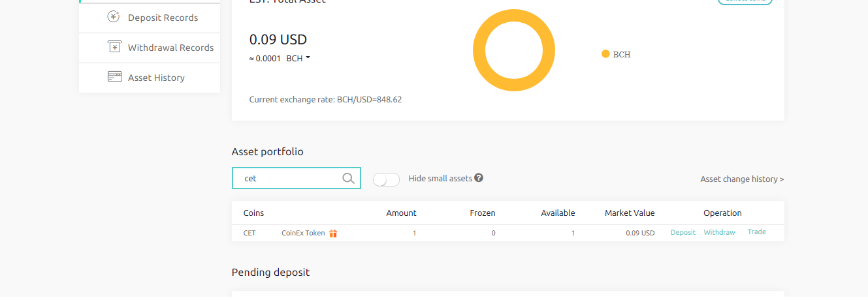Image resolution: width=868 pixels, height=300 pixels.
Task: Toggle the Hide small assets switch
Action: (x=386, y=179)
